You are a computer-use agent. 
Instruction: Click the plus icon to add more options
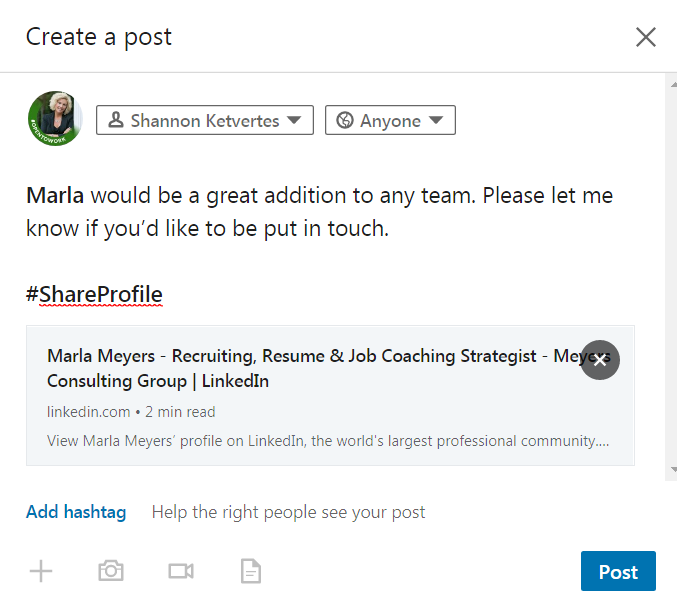tap(41, 571)
